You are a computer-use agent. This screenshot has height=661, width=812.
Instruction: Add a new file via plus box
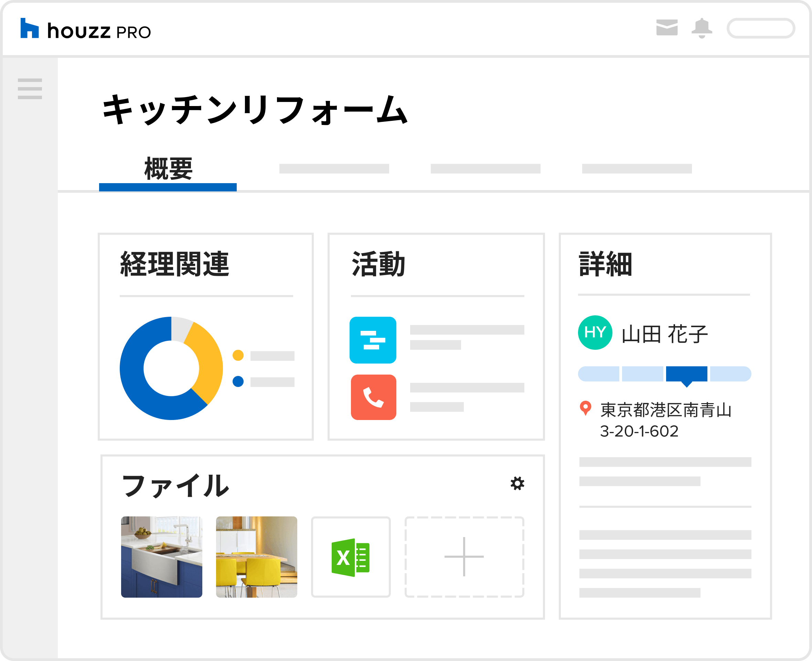click(464, 557)
